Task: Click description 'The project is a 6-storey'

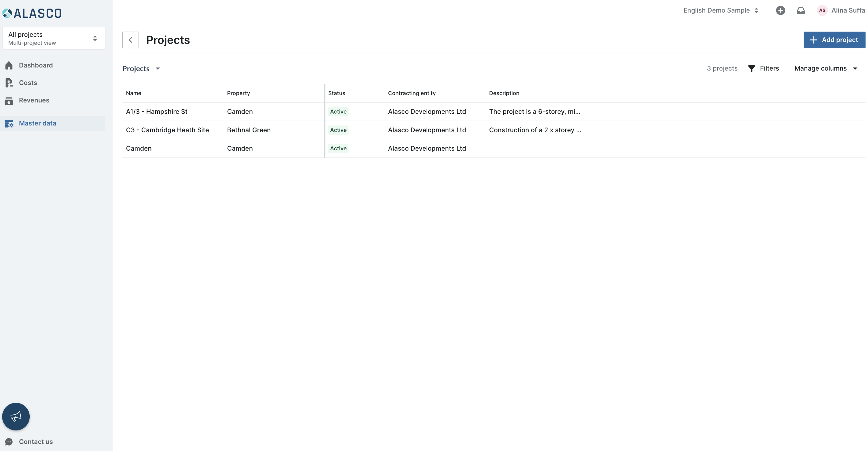Action: 535,112
